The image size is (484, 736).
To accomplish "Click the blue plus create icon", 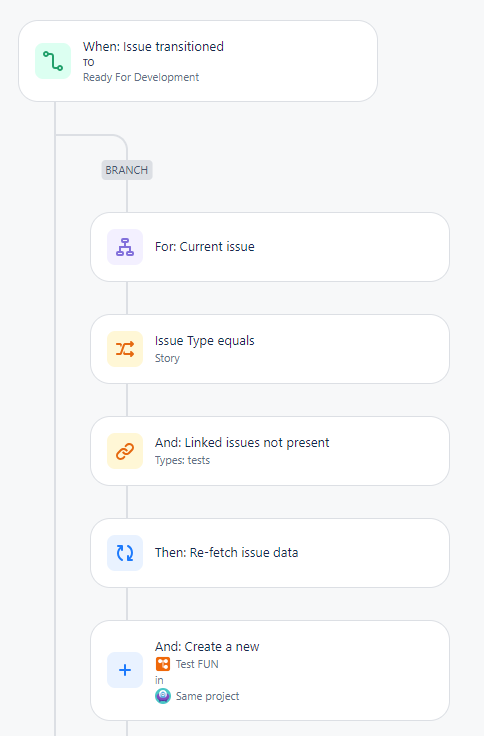I will pyautogui.click(x=125, y=670).
